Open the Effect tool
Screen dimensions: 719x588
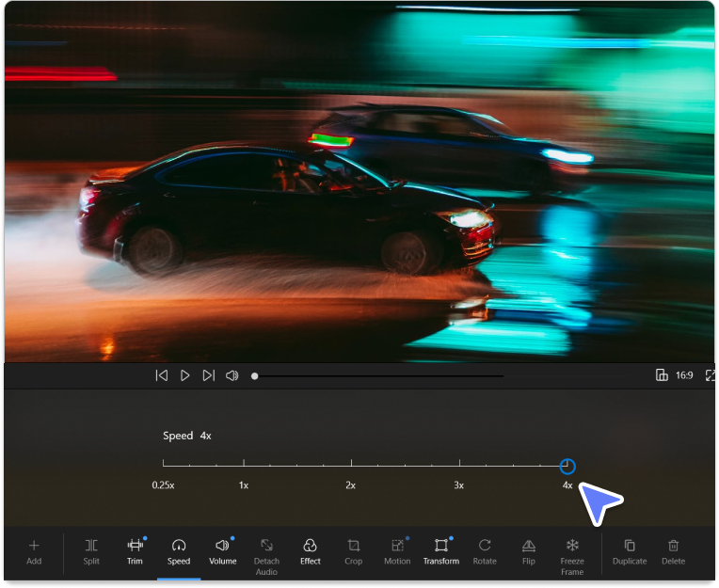[x=311, y=552]
